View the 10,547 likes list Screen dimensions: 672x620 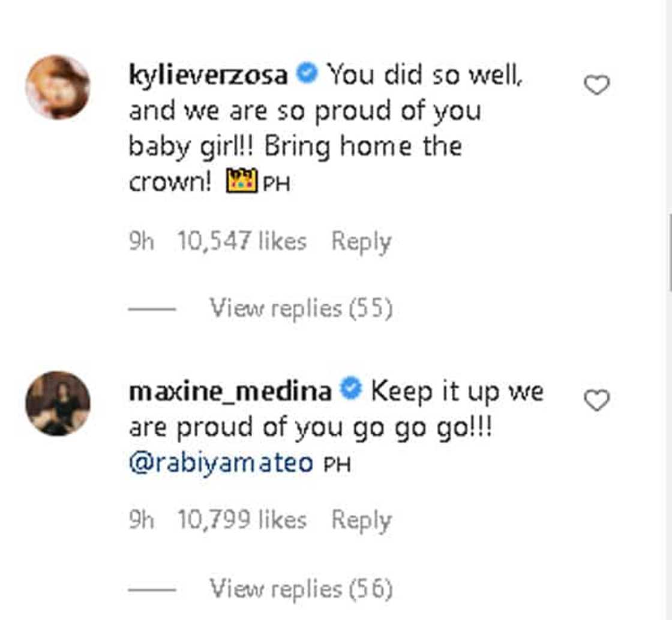242,242
